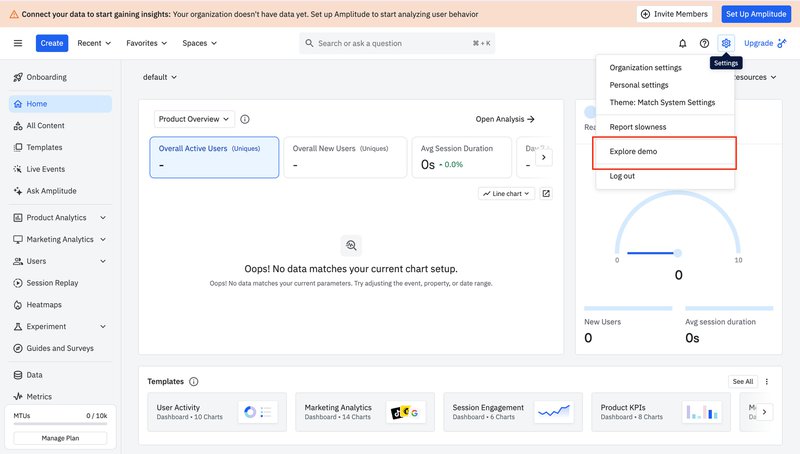Open Session Replay in the sidebar
This screenshot has height=454, width=800.
coord(52,283)
